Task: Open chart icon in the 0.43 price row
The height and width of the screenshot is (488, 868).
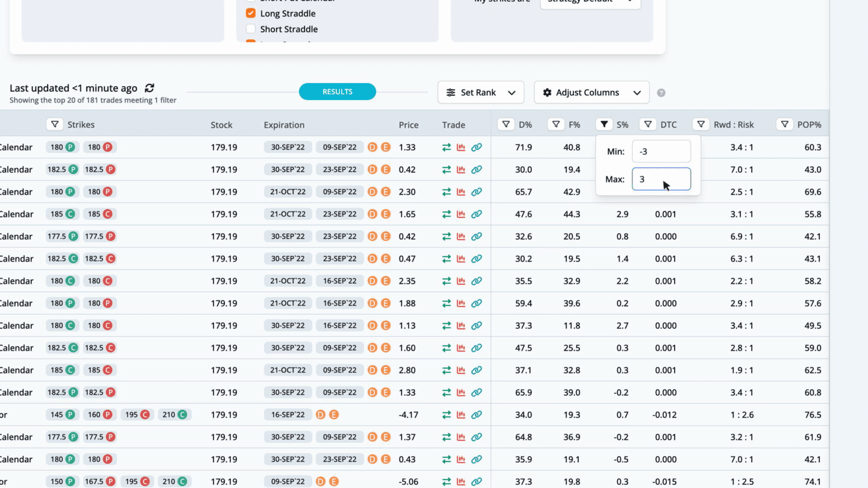Action: pyautogui.click(x=461, y=460)
